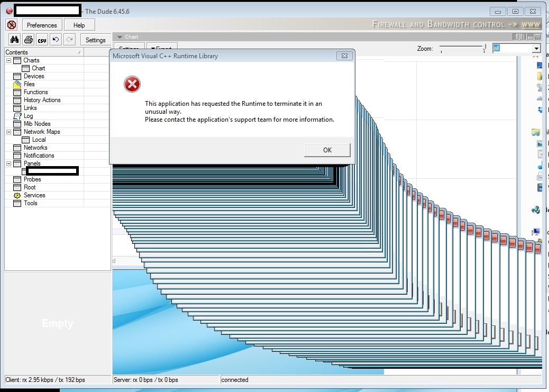The image size is (549, 392).
Task: Click the Zoom slider handle
Action: (484, 48)
